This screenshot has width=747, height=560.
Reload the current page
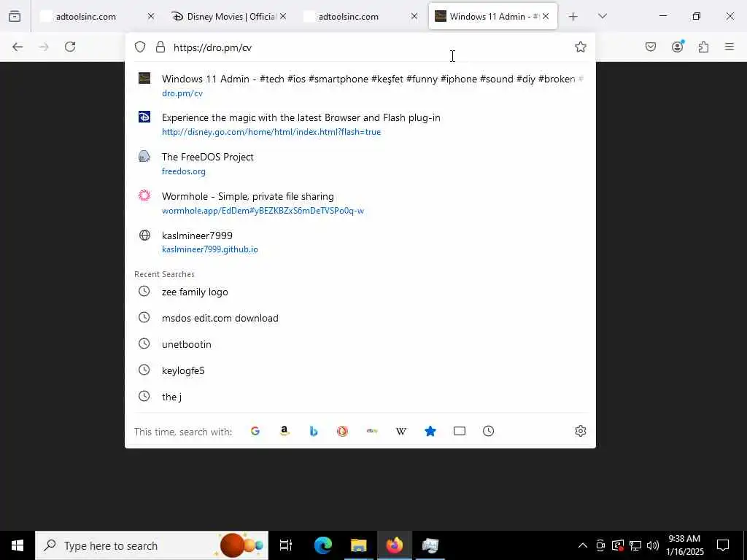coord(70,47)
